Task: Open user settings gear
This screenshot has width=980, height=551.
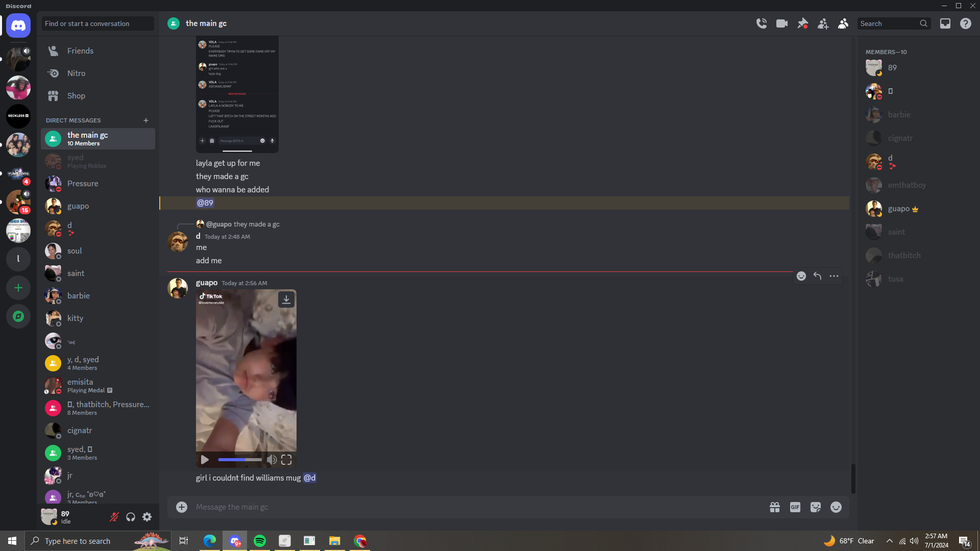Action: (x=147, y=517)
